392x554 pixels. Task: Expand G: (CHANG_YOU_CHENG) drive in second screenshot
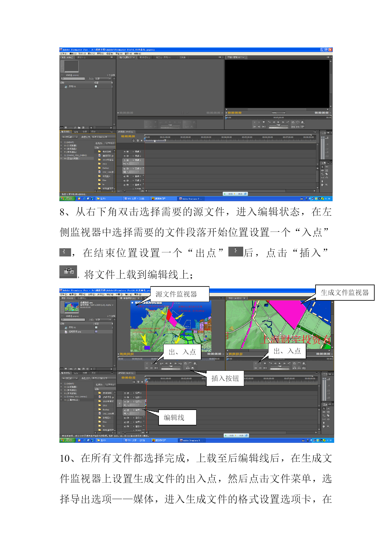pyautogui.click(x=61, y=397)
